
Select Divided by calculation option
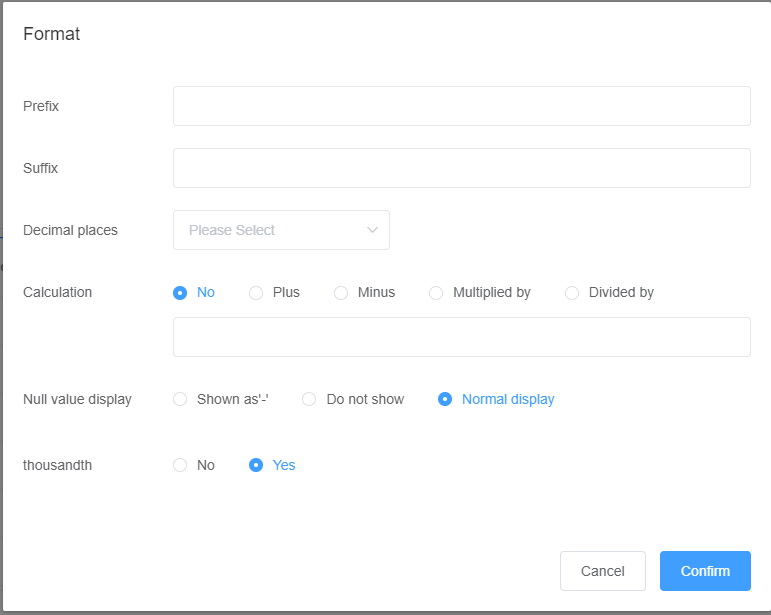(572, 293)
